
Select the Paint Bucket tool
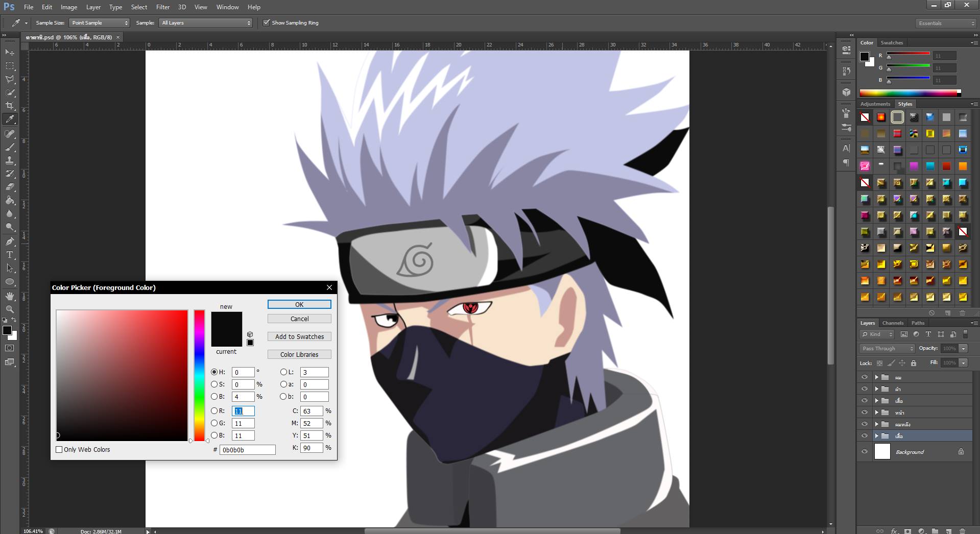coord(10,200)
